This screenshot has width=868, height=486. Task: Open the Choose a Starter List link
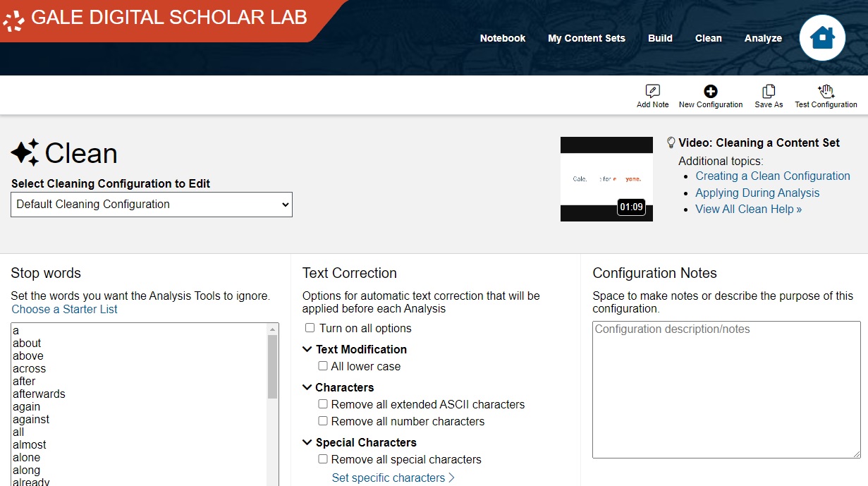(x=64, y=309)
